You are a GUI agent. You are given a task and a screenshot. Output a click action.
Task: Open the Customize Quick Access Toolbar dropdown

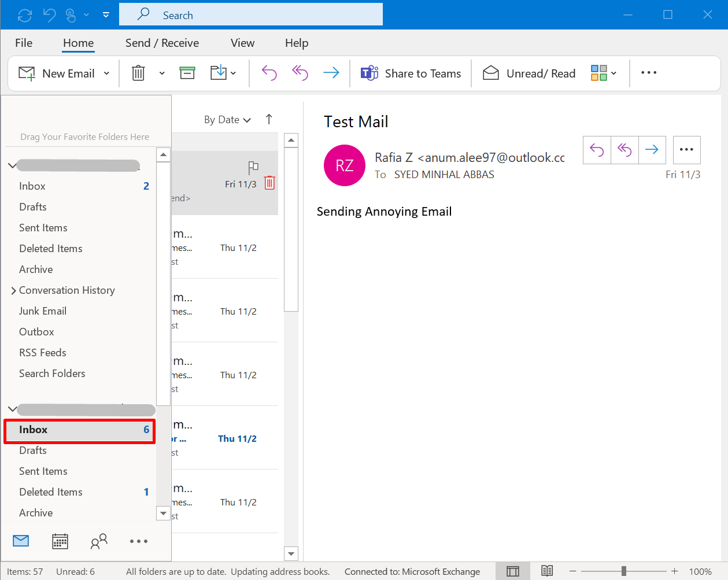(x=106, y=15)
